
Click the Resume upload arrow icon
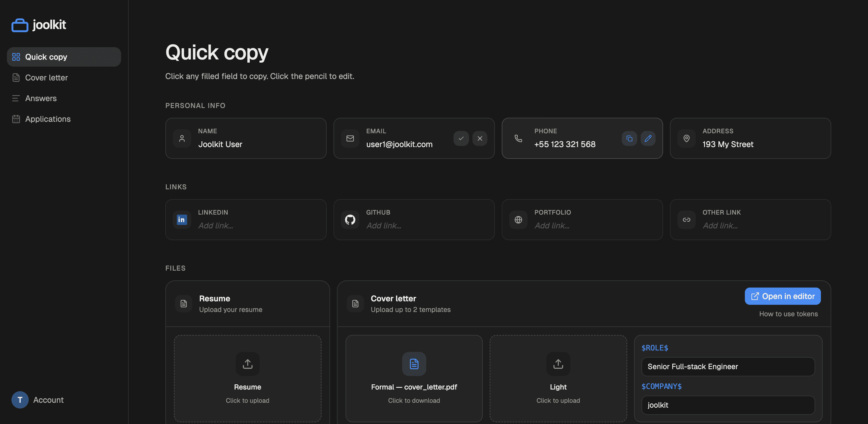[248, 364]
